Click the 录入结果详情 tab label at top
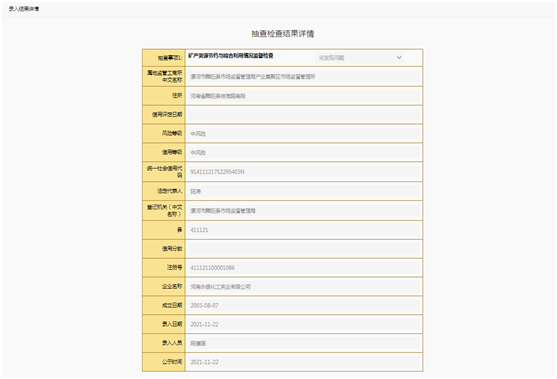This screenshot has width=557, height=379. click(x=24, y=9)
